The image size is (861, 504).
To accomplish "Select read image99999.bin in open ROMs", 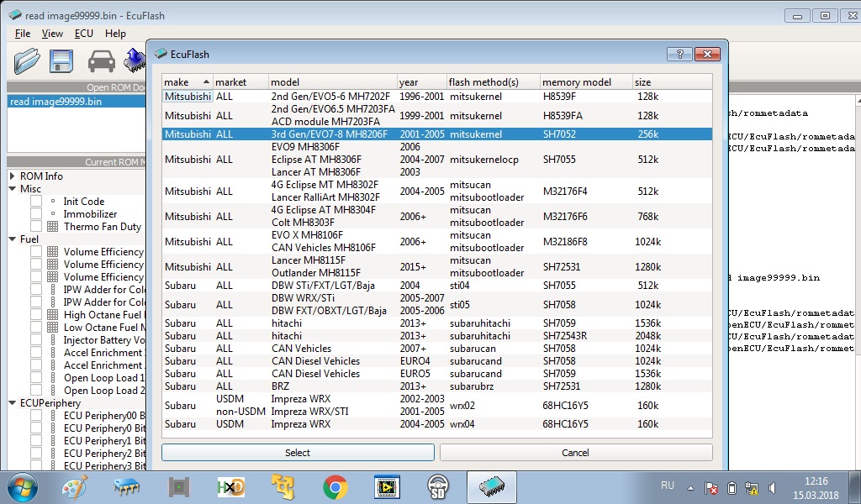I will [x=77, y=102].
